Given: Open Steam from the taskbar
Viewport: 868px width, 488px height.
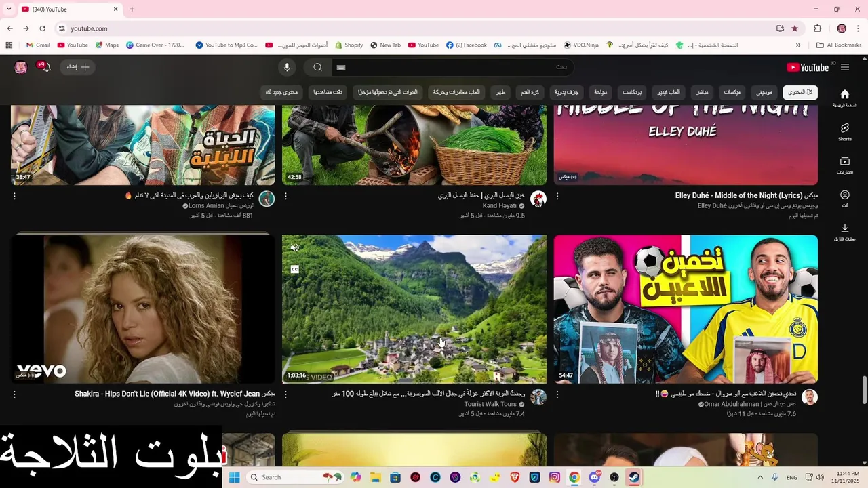Looking at the screenshot, I should tap(634, 477).
